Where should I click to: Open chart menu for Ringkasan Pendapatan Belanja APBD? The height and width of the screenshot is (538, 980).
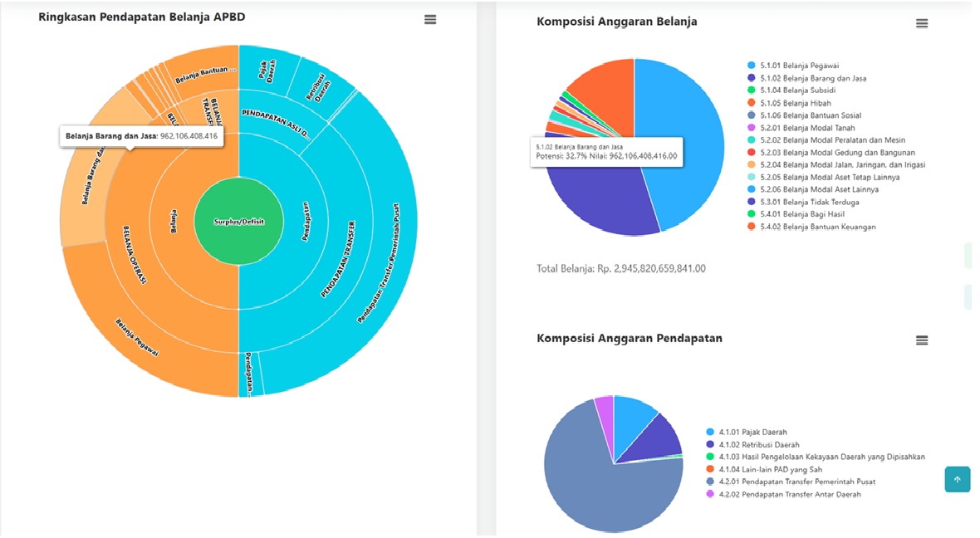coord(430,20)
